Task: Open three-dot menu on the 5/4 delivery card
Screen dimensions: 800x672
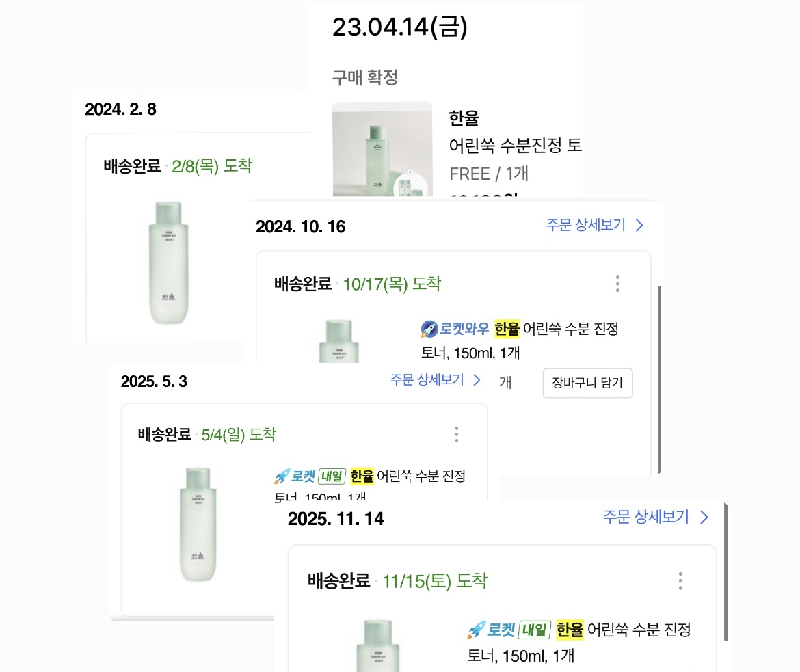Action: coord(457,434)
